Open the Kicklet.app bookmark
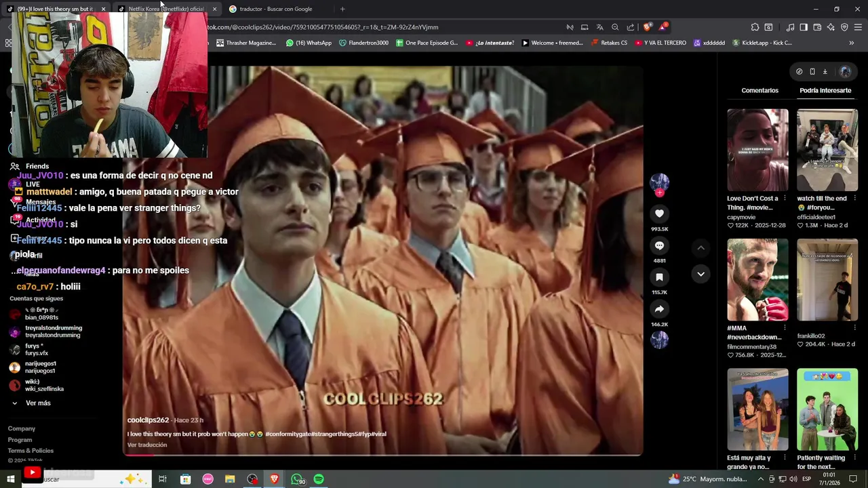This screenshot has height=488, width=868. click(762, 43)
